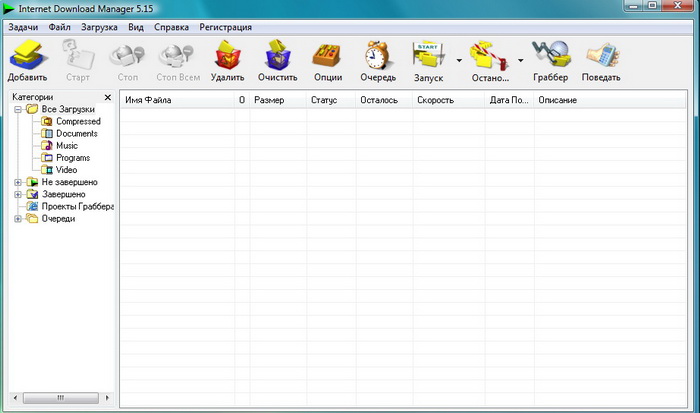Maximize the Internet Download Manager window
The image size is (700, 413).
(653, 6)
